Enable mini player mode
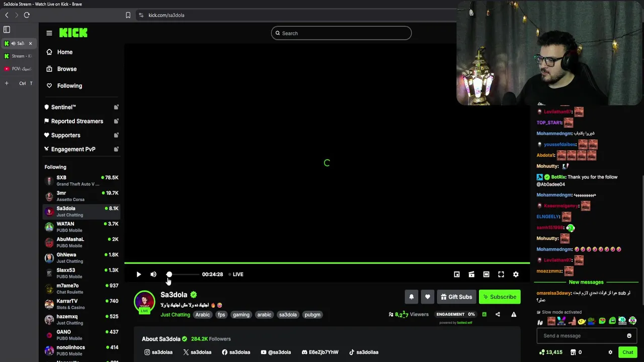644x362 pixels. [457, 275]
